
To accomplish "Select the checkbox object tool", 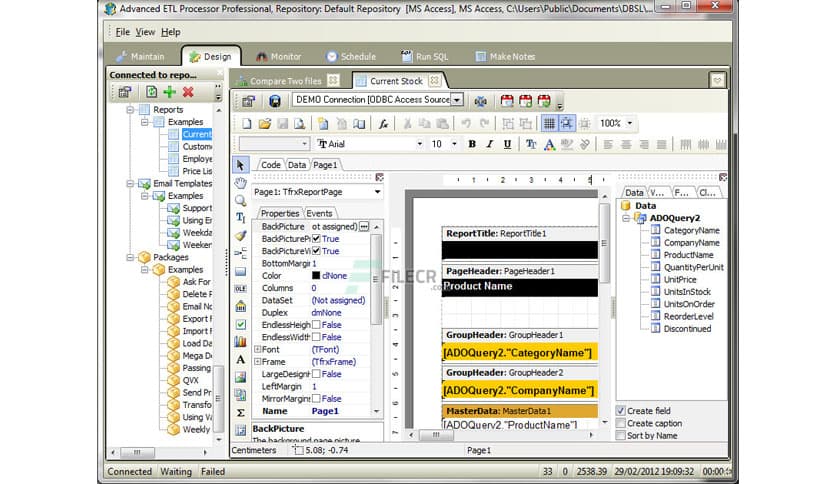I will click(x=240, y=324).
